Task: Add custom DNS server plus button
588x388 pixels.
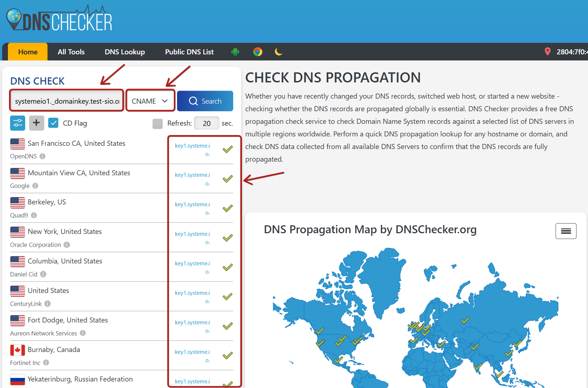Action: pos(36,123)
